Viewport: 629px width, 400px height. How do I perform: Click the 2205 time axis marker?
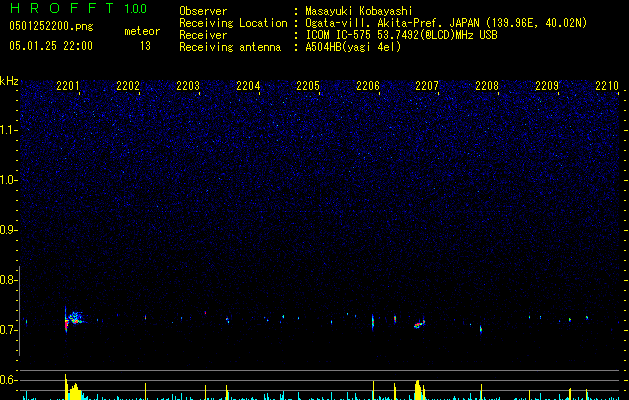coord(308,85)
